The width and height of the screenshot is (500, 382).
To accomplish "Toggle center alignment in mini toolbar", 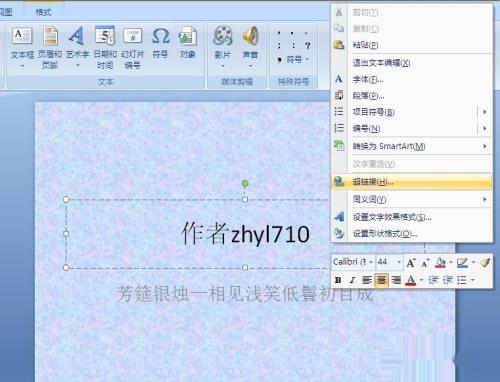I will [x=381, y=280].
